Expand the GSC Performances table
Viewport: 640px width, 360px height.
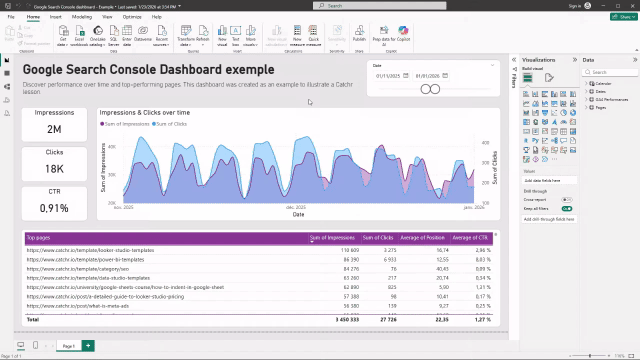click(587, 99)
